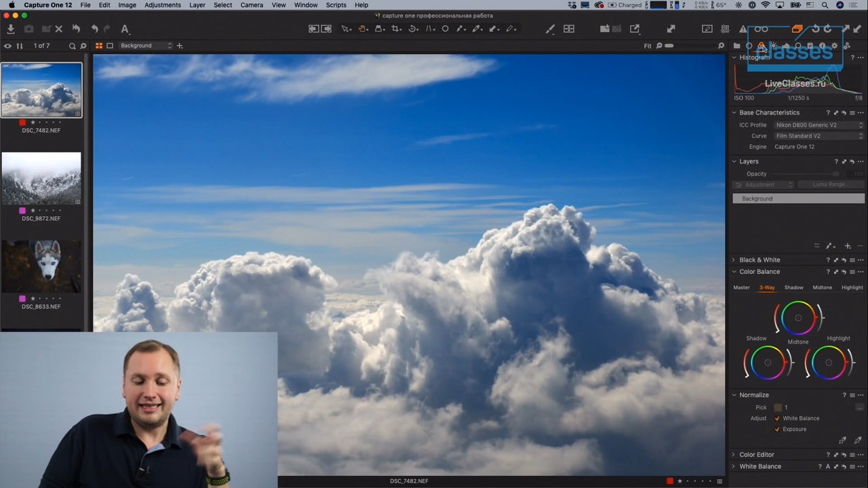Toggle the browser visibility eye icon
The image size is (868, 488).
pos(7,46)
